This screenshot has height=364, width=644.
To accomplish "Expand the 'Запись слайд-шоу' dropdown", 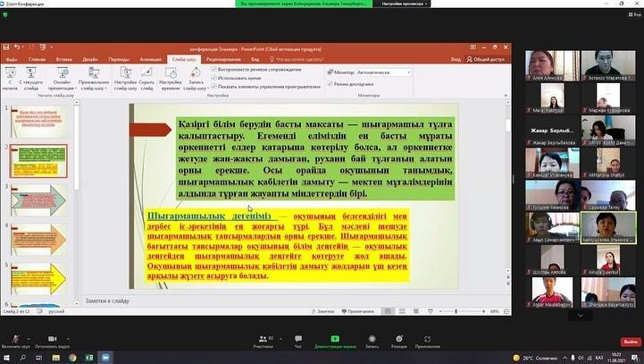I will pyautogui.click(x=196, y=87).
